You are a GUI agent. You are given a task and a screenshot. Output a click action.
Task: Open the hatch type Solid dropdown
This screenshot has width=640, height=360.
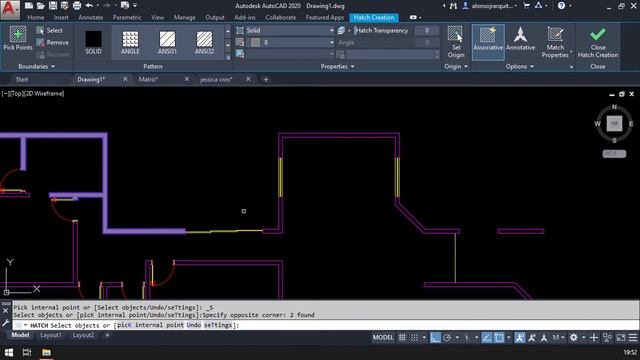click(x=289, y=30)
